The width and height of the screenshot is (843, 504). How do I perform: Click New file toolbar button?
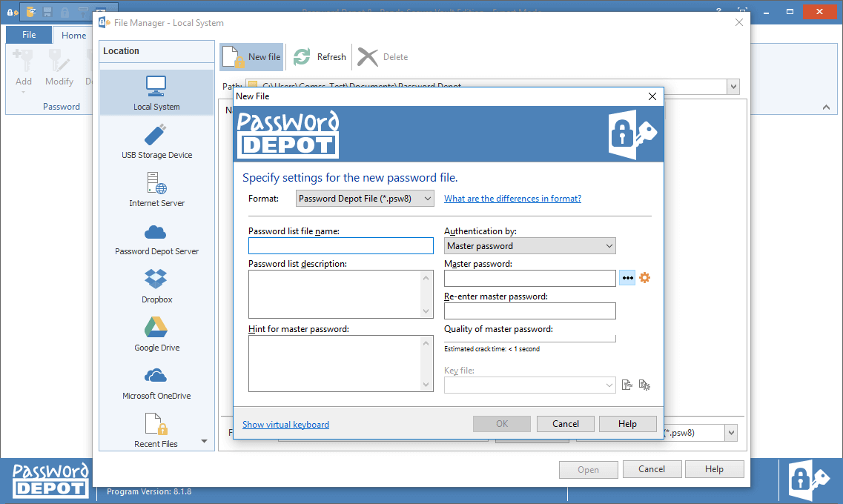[x=251, y=57]
